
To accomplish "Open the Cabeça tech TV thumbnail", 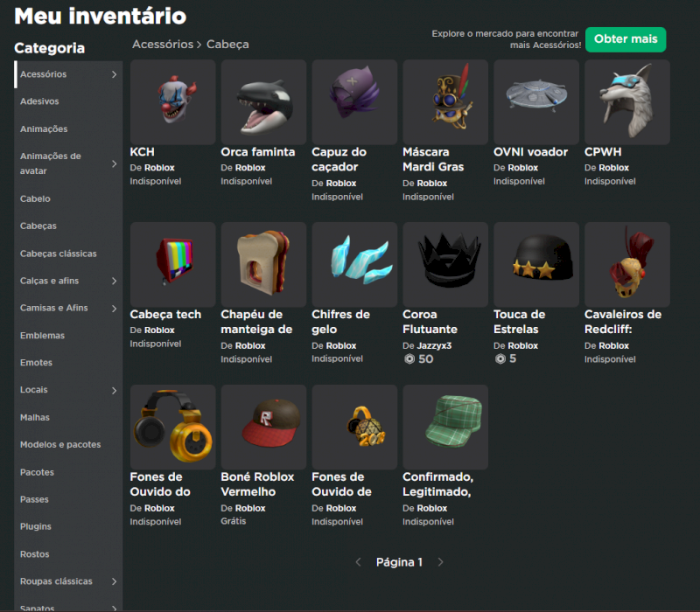I will pyautogui.click(x=172, y=264).
